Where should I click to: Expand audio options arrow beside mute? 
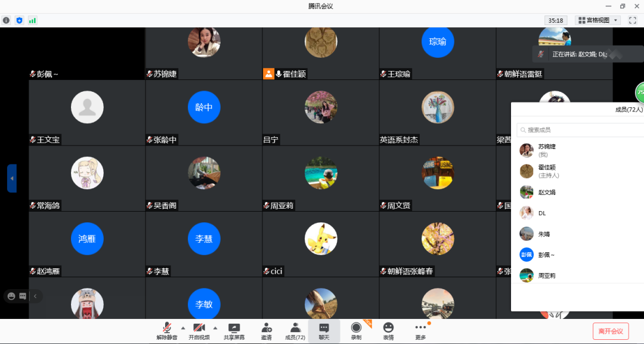coord(183,328)
